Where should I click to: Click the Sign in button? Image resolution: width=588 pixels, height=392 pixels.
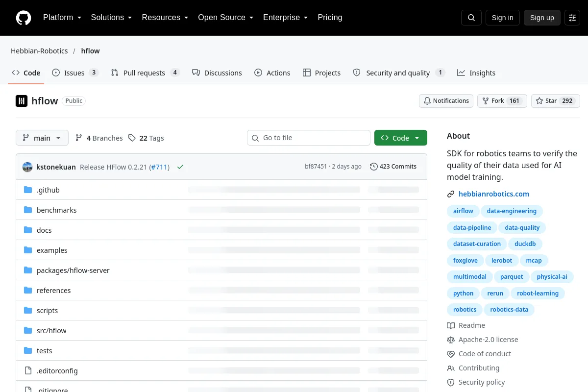tap(503, 18)
